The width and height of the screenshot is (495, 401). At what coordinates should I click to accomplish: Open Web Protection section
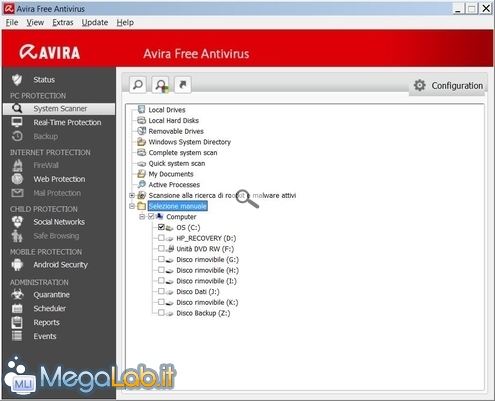(59, 179)
